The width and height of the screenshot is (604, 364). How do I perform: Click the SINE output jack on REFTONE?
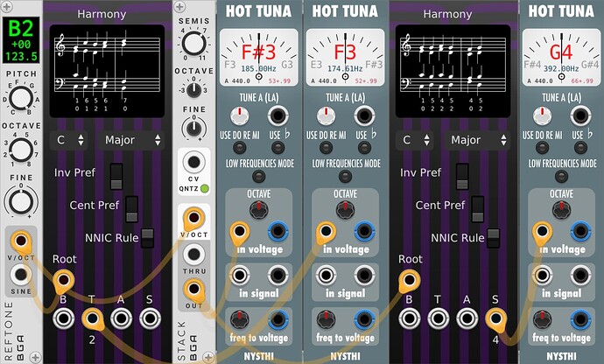[21, 275]
